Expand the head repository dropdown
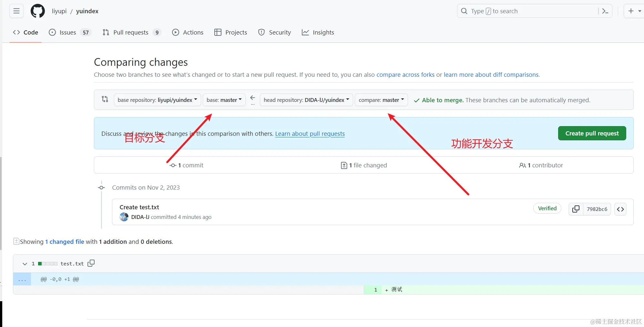This screenshot has height=327, width=644. [x=306, y=100]
